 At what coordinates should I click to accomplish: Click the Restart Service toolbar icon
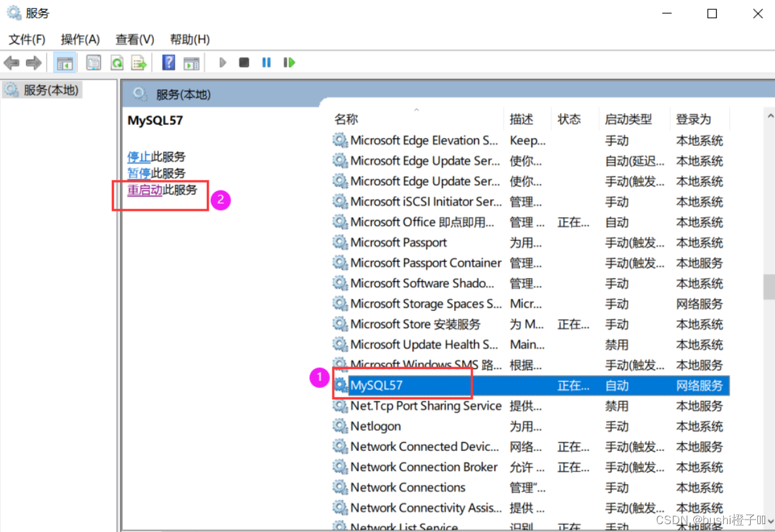tap(289, 63)
